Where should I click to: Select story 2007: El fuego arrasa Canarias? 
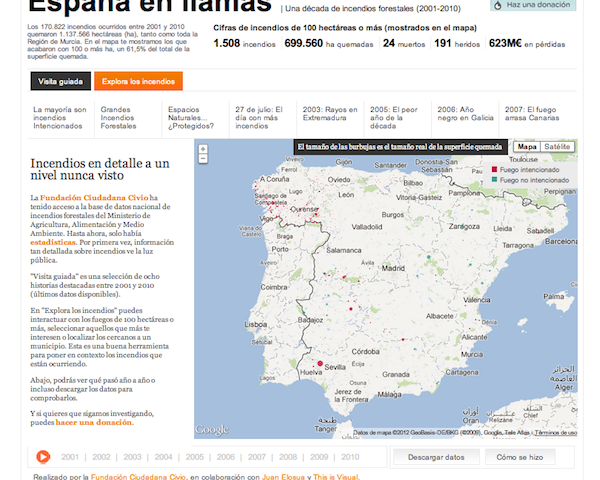pyautogui.click(x=534, y=114)
